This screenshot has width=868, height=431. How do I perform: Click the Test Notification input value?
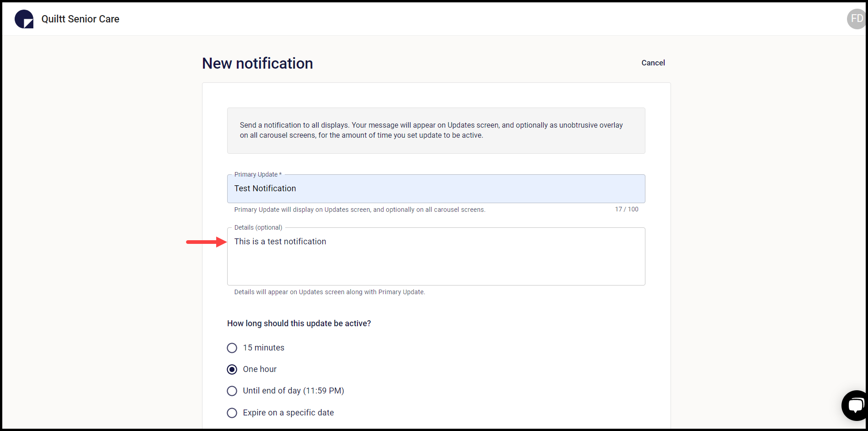265,189
